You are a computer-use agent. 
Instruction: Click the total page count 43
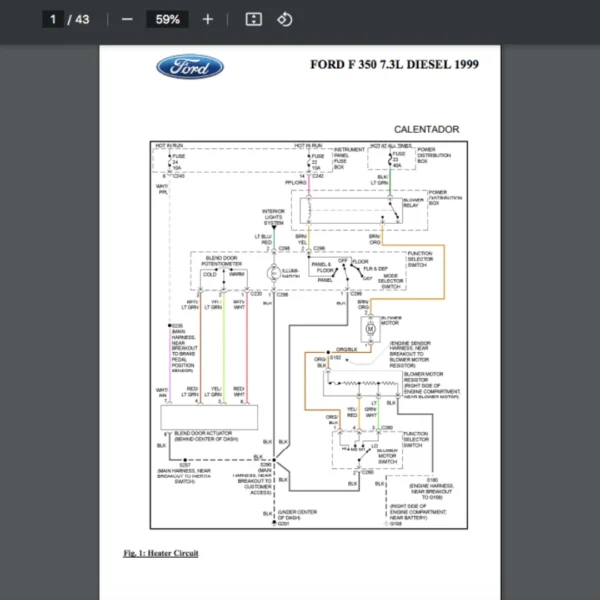(x=82, y=19)
